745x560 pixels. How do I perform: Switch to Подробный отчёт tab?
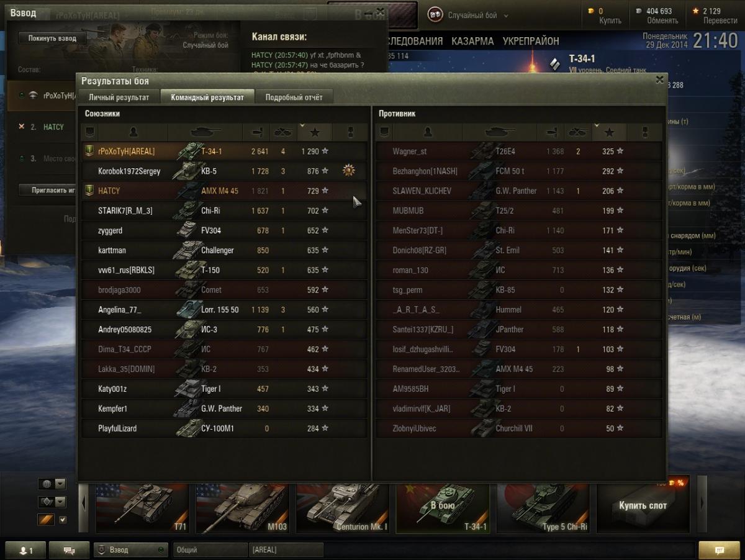click(x=294, y=97)
